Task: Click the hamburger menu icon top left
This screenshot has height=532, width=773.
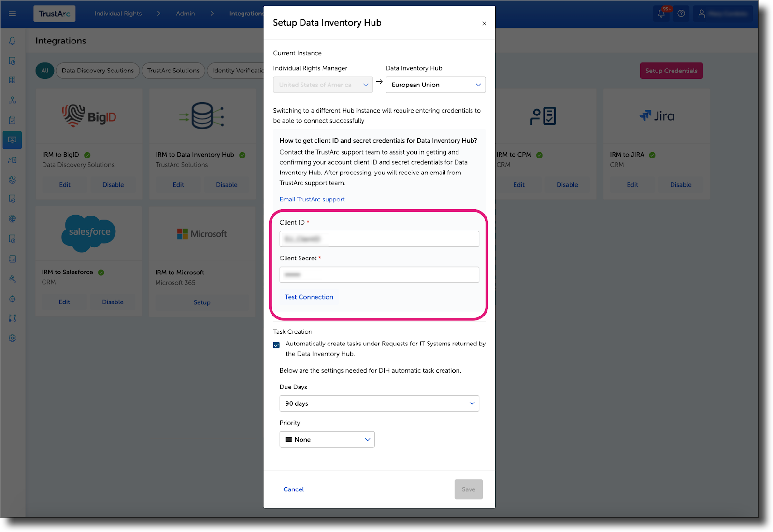Action: pyautogui.click(x=12, y=14)
